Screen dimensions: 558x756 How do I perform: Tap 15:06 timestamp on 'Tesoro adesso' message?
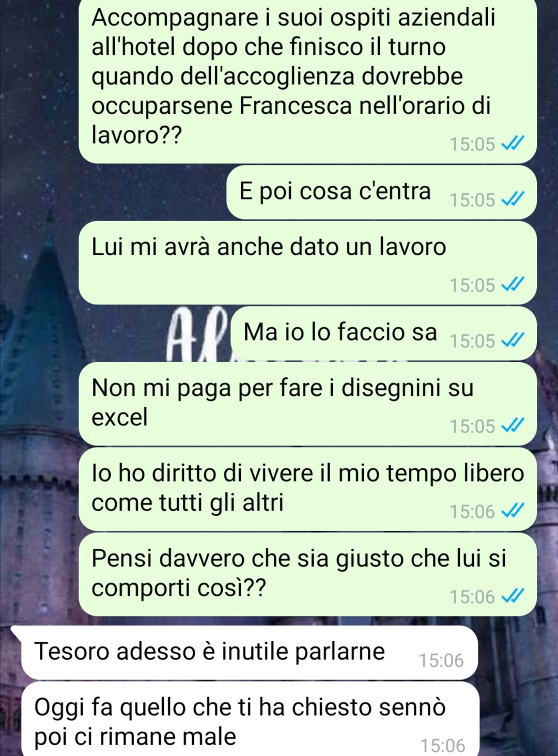click(x=441, y=660)
